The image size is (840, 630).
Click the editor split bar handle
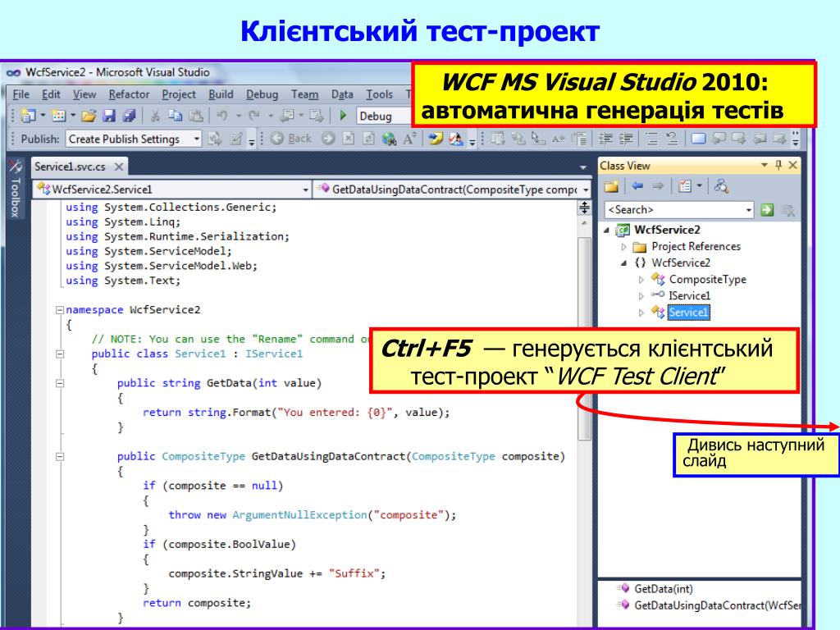click(x=584, y=208)
